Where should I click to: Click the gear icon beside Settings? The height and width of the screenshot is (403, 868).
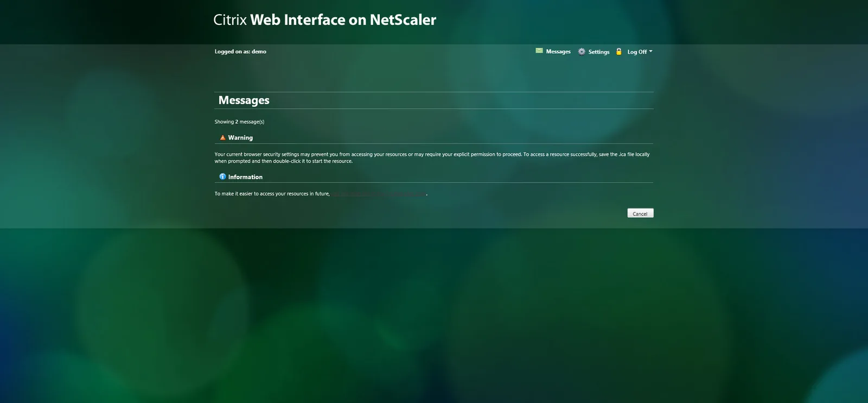(x=582, y=52)
